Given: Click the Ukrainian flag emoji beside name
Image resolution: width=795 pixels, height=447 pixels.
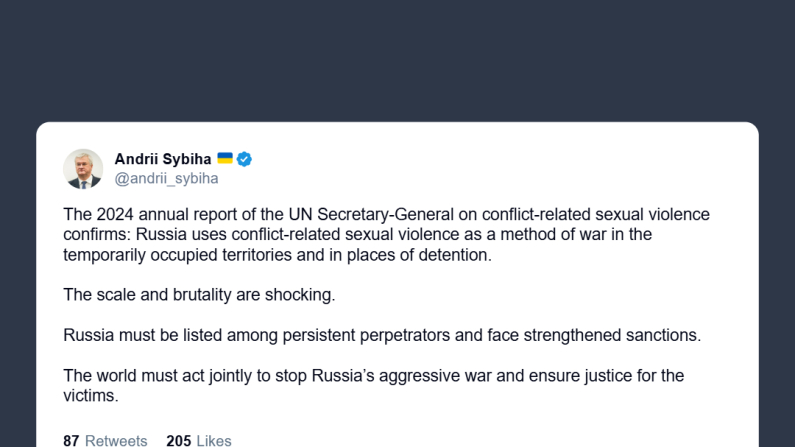Looking at the screenshot, I should pos(225,159).
